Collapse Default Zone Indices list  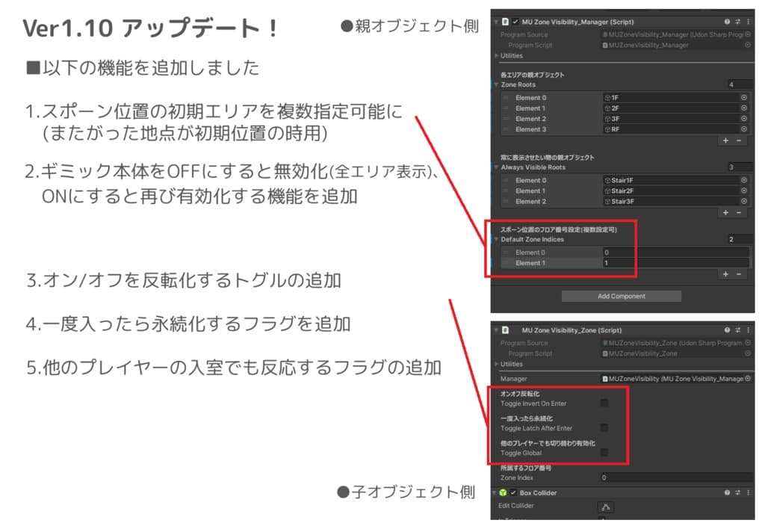tap(496, 239)
